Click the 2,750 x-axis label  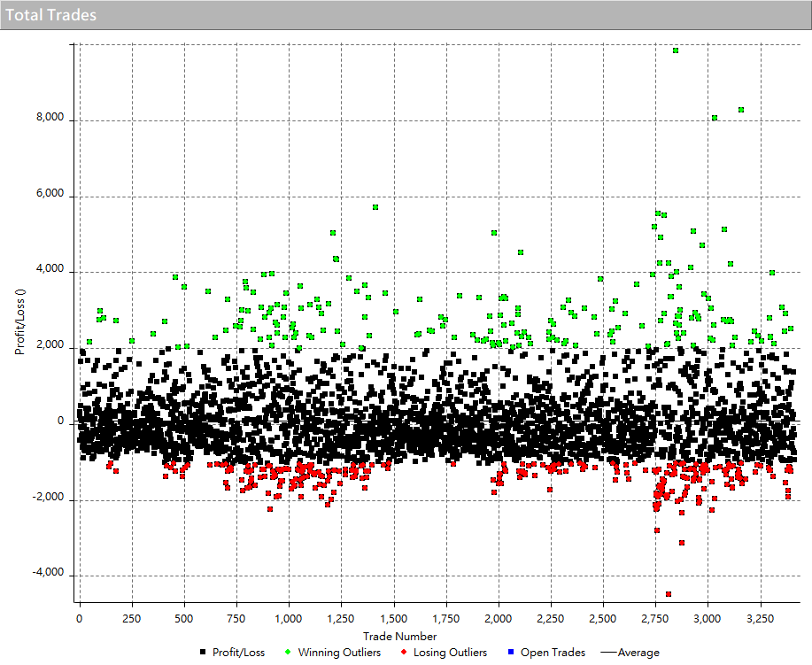pyautogui.click(x=655, y=618)
